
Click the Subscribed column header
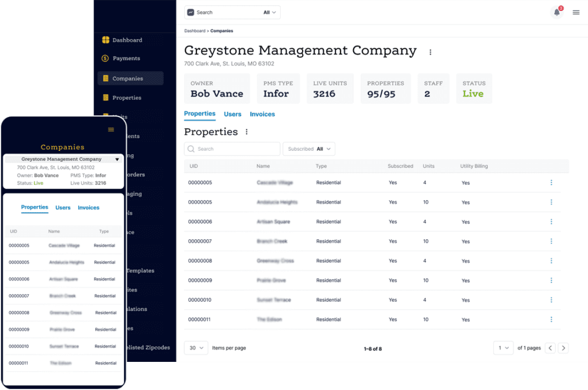[x=400, y=166]
